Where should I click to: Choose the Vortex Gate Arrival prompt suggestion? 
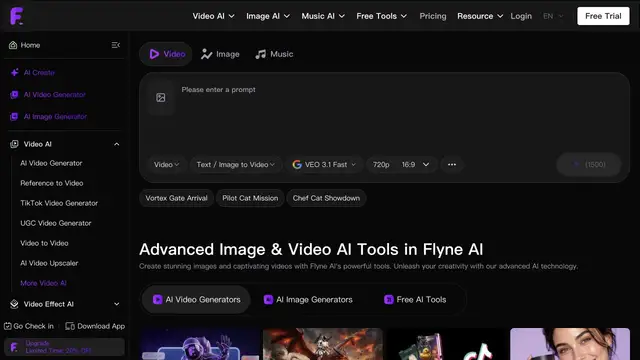(176, 198)
